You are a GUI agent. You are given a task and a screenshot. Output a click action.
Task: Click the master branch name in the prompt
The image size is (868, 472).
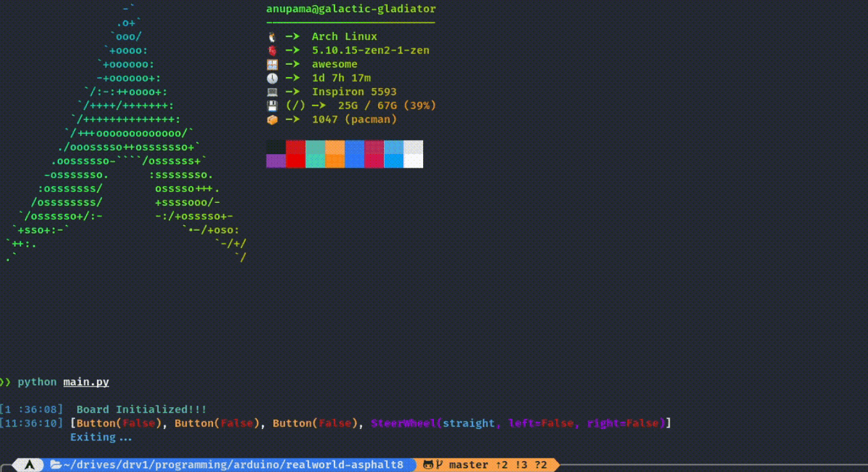(x=469, y=465)
